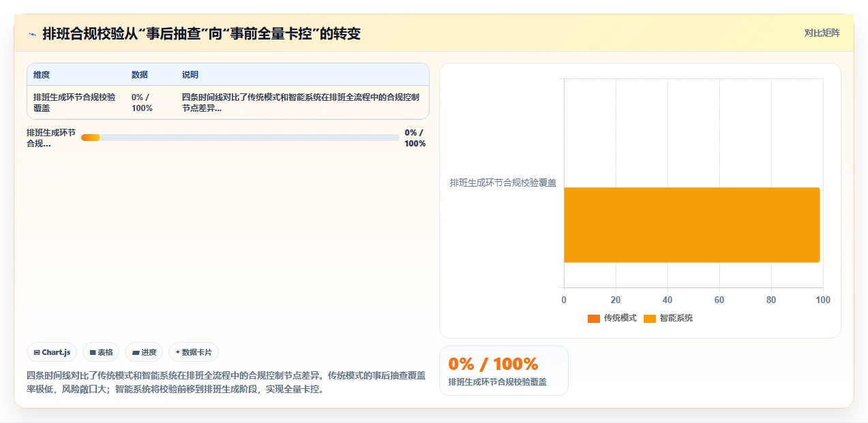
Task: Click the bottom summary paragraph text
Action: [226, 382]
